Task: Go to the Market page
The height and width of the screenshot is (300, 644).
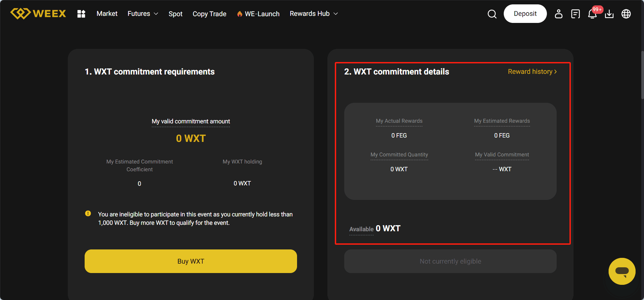Action: [107, 13]
